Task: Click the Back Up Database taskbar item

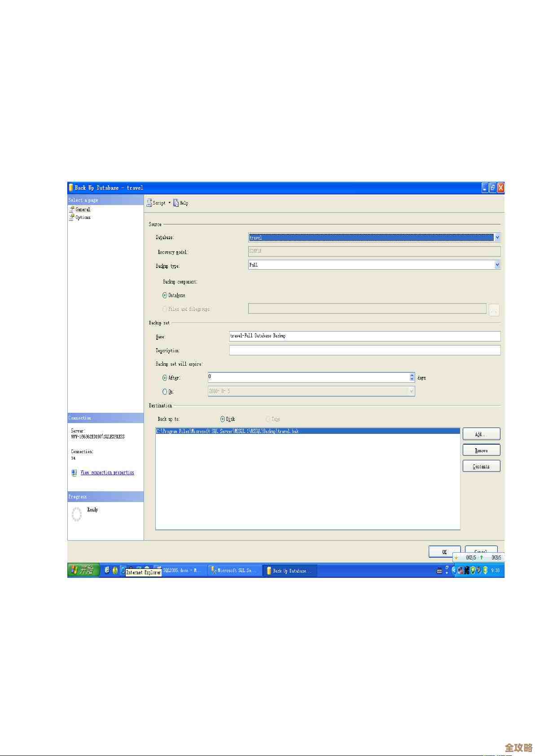Action: (289, 571)
